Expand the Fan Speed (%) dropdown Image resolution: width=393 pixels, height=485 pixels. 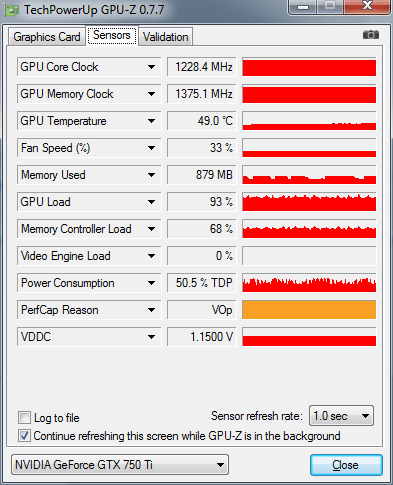click(89, 148)
